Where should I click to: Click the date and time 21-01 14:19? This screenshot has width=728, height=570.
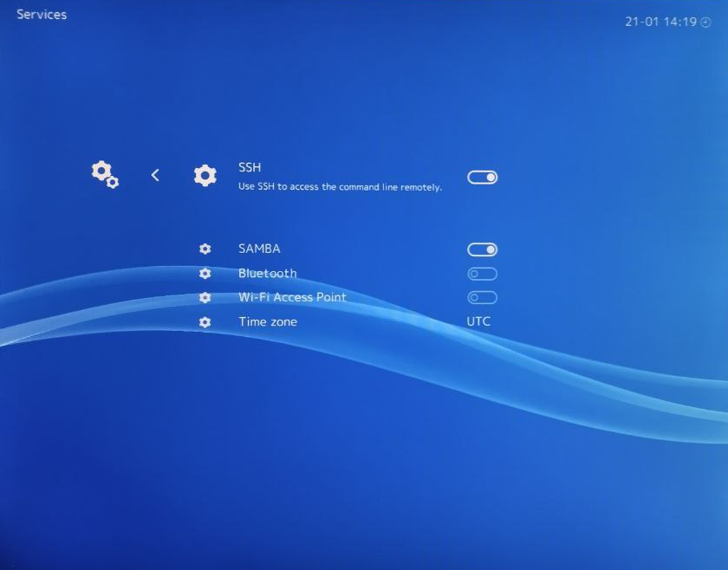(660, 22)
